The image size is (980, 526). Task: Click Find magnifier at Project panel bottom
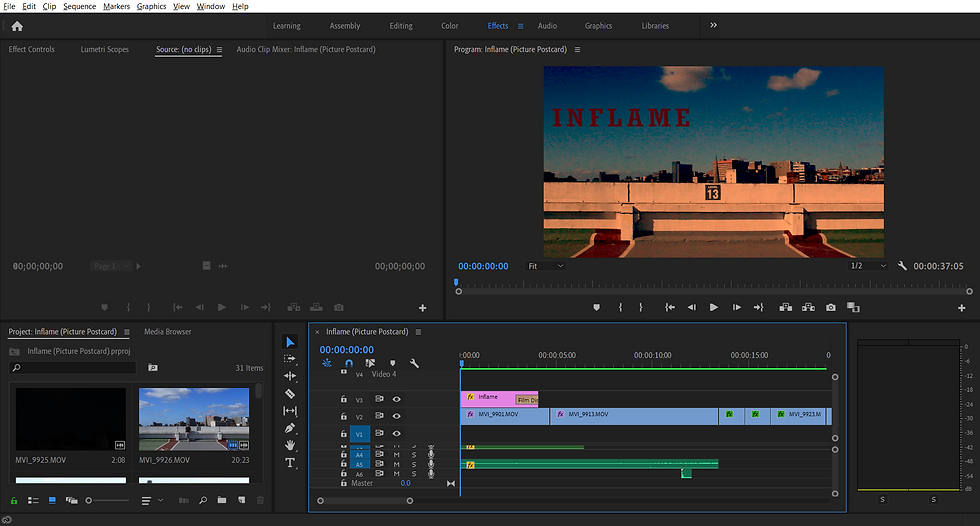(x=203, y=500)
